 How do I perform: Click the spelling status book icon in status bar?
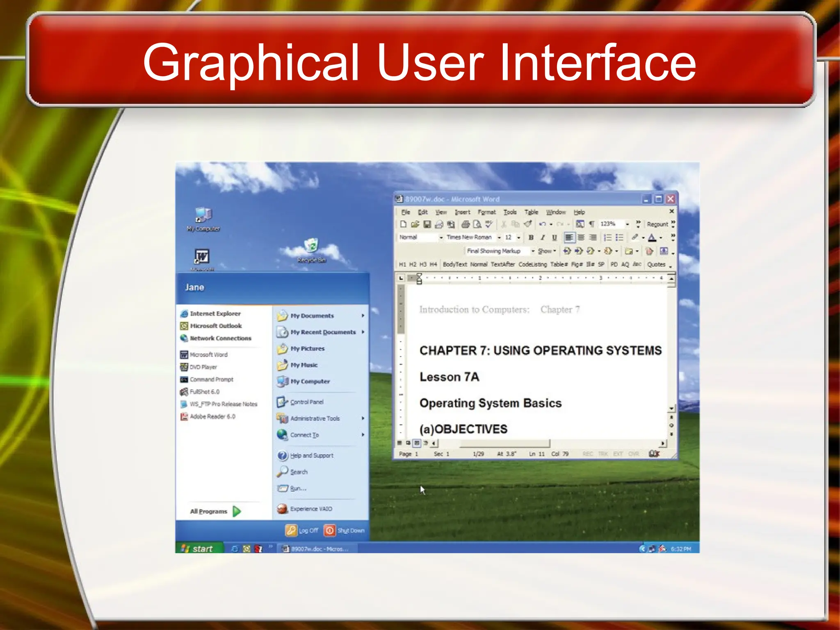coord(654,454)
